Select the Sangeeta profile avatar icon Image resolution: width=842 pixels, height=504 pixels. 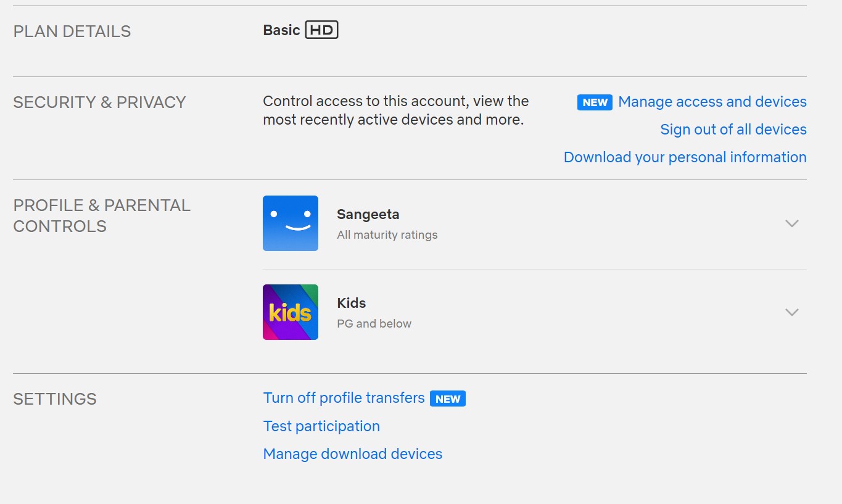tap(290, 223)
